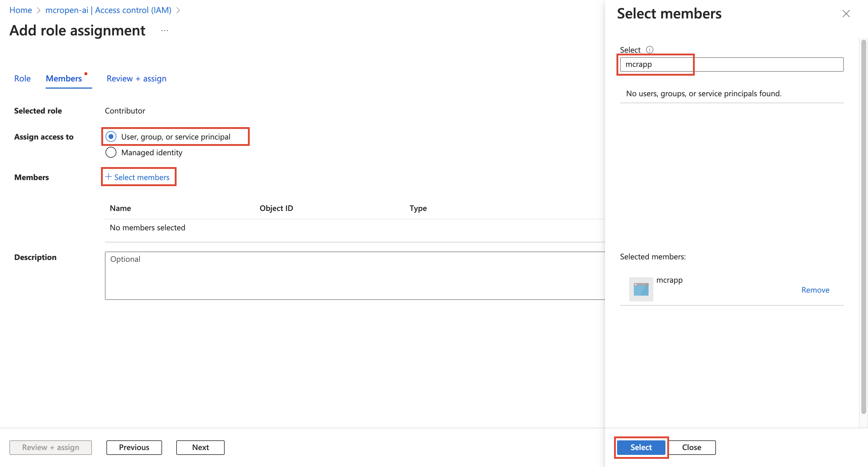Screen dimensions: 868x467
Task: Open the ellipsis menu beside Add role assignment
Action: pos(164,31)
